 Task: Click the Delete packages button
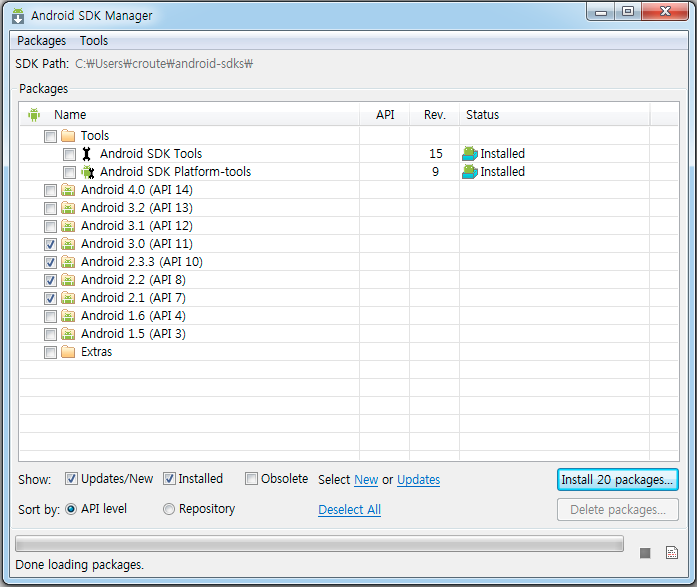tap(617, 509)
